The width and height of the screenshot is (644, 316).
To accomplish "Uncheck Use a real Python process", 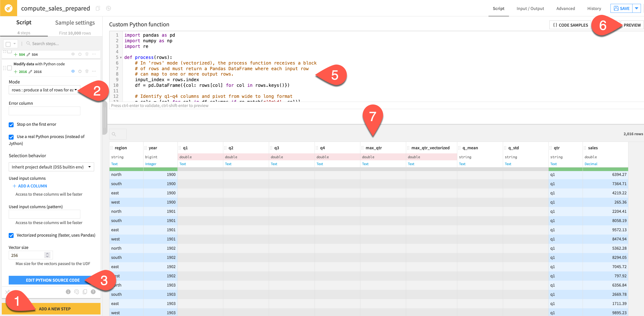I will (x=11, y=137).
